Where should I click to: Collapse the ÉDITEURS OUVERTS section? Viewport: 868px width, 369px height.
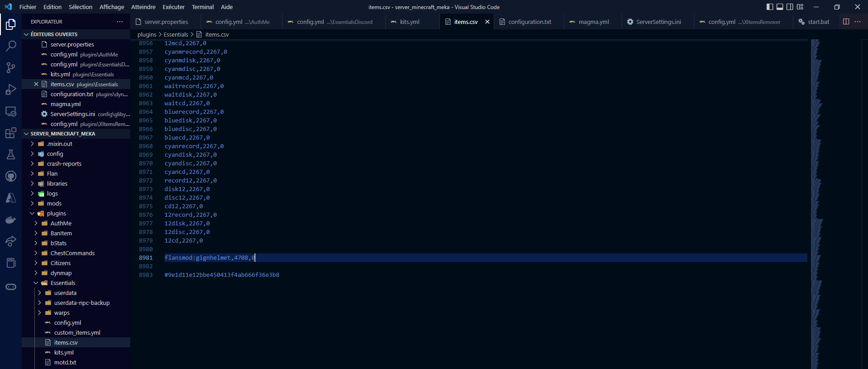click(54, 34)
